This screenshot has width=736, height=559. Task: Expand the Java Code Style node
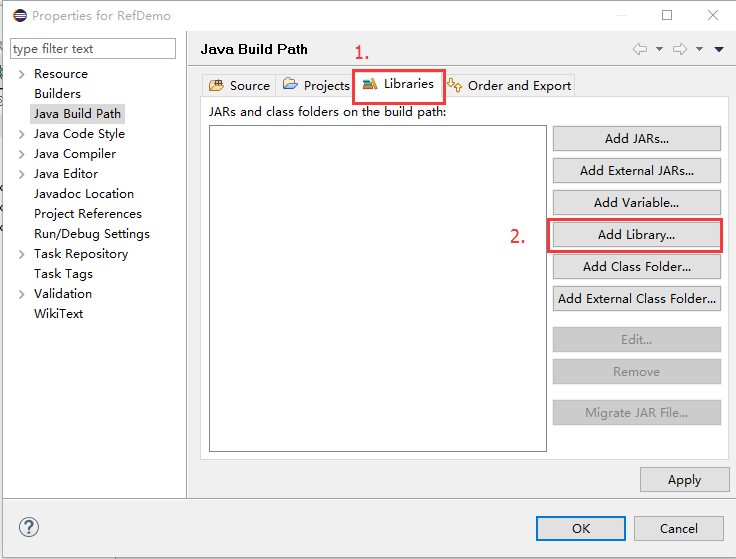[x=22, y=134]
